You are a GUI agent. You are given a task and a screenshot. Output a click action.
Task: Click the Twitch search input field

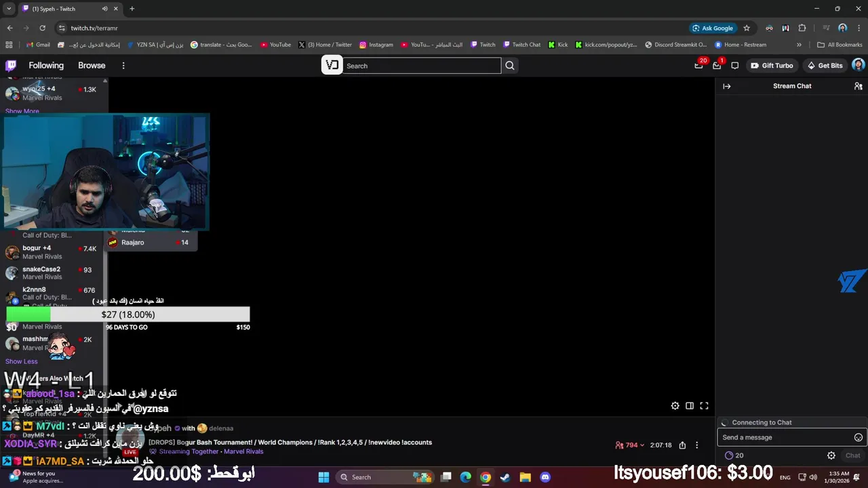[x=422, y=66]
